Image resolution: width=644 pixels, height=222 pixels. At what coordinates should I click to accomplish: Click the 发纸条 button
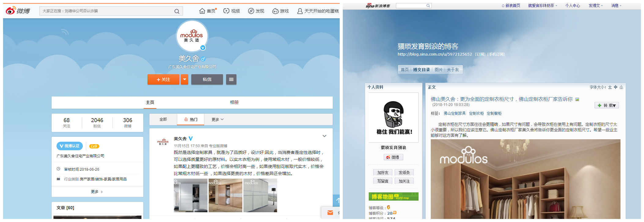404,173
